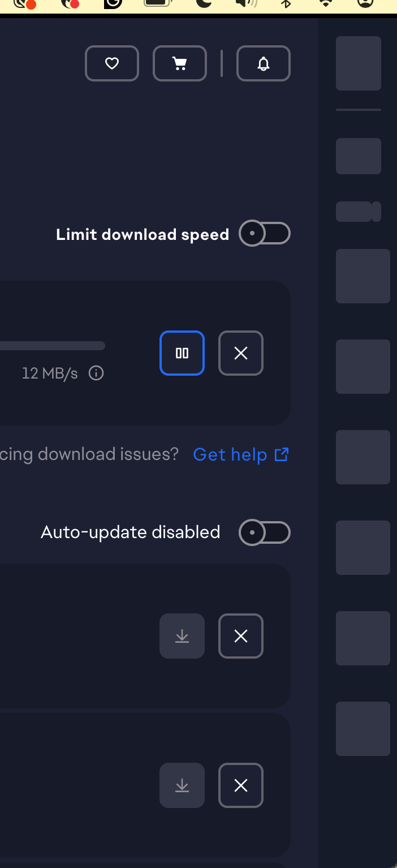Click the info icon beside 12 MB/s
Viewport: 397px width, 868px height.
[x=96, y=373]
